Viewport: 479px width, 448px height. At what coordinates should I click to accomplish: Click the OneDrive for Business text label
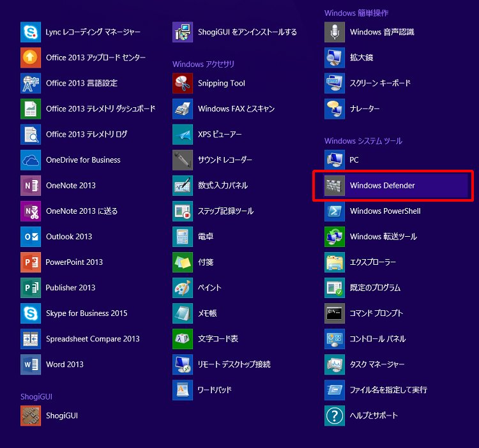(83, 160)
